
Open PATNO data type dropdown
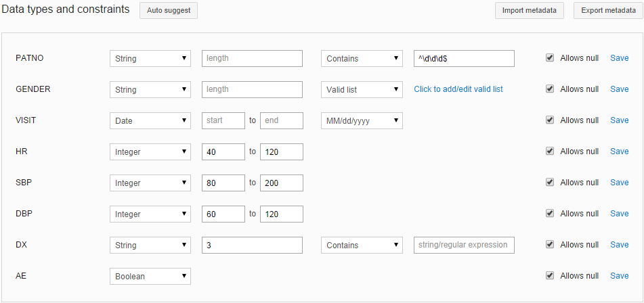150,59
